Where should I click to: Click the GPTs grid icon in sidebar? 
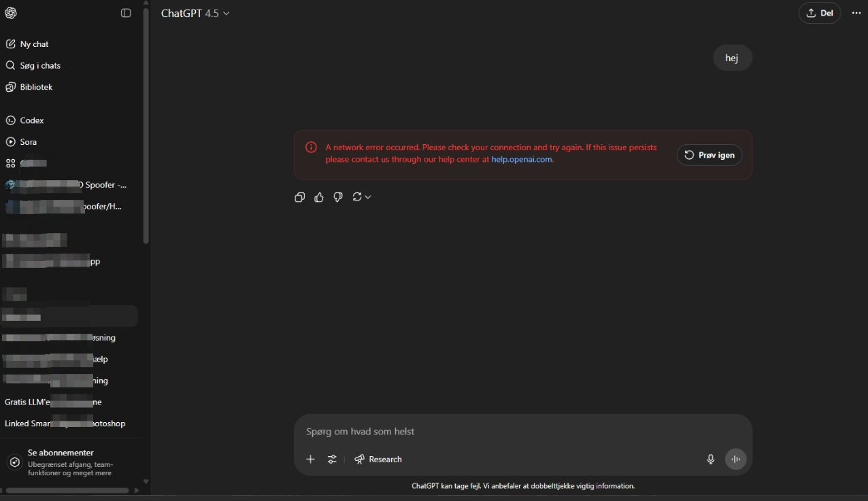(x=10, y=163)
